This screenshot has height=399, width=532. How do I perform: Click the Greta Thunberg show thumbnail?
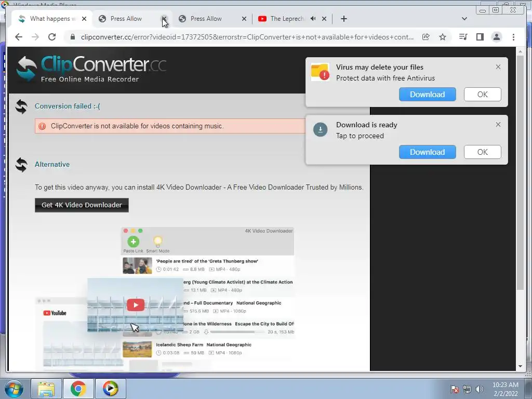point(137,265)
